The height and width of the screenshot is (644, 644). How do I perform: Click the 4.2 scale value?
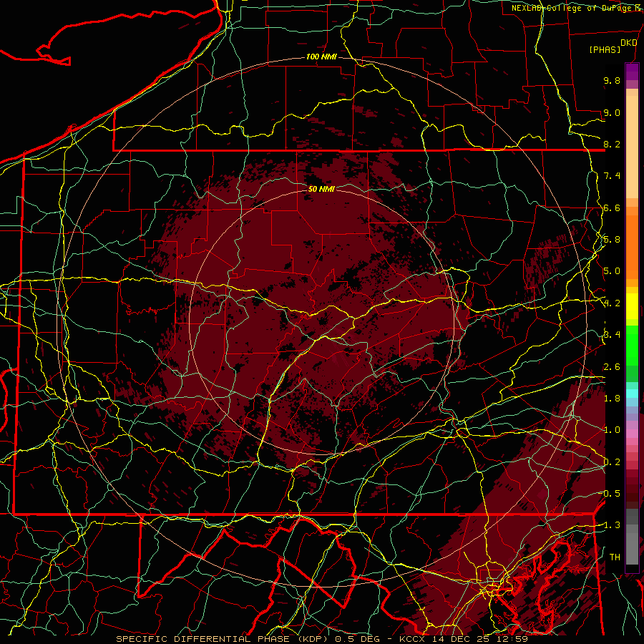(x=612, y=303)
